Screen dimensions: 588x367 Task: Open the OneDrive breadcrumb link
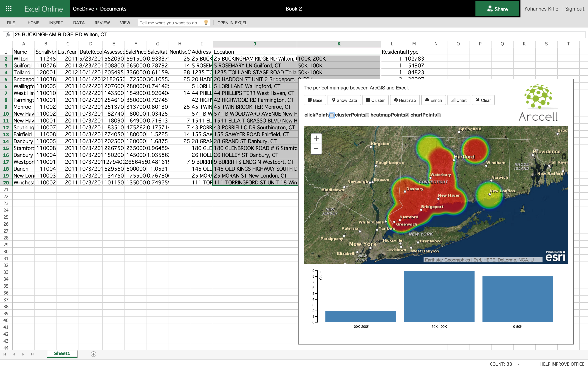(x=83, y=9)
